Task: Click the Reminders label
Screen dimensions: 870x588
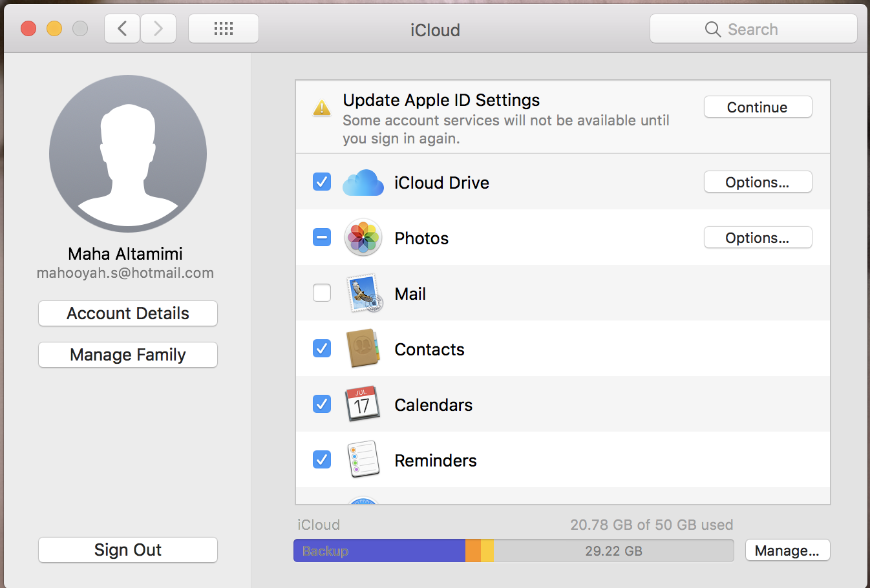Action: coord(436,461)
